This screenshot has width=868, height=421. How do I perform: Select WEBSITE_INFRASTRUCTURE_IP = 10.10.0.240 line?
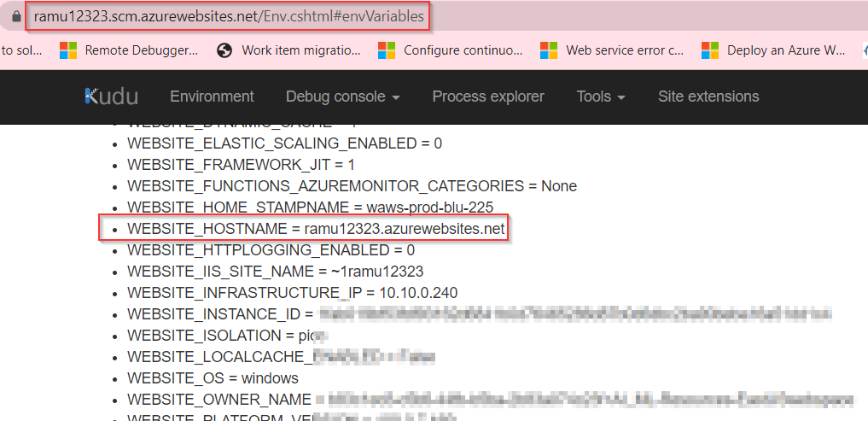[292, 293]
